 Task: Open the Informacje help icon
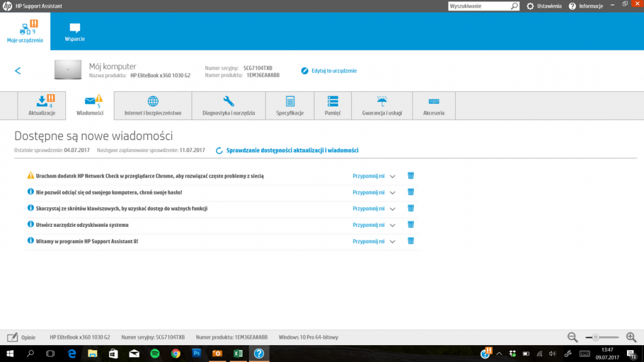tap(586, 6)
